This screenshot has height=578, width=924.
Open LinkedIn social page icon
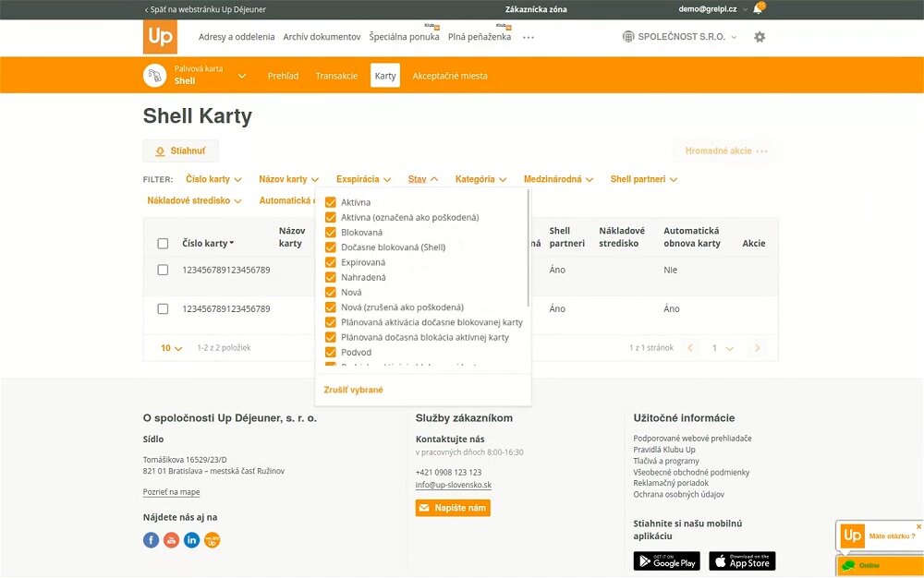click(191, 540)
